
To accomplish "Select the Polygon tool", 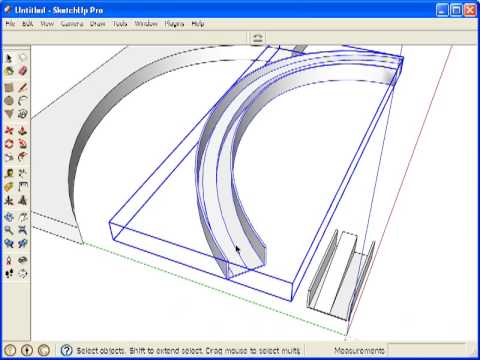I will [9, 114].
